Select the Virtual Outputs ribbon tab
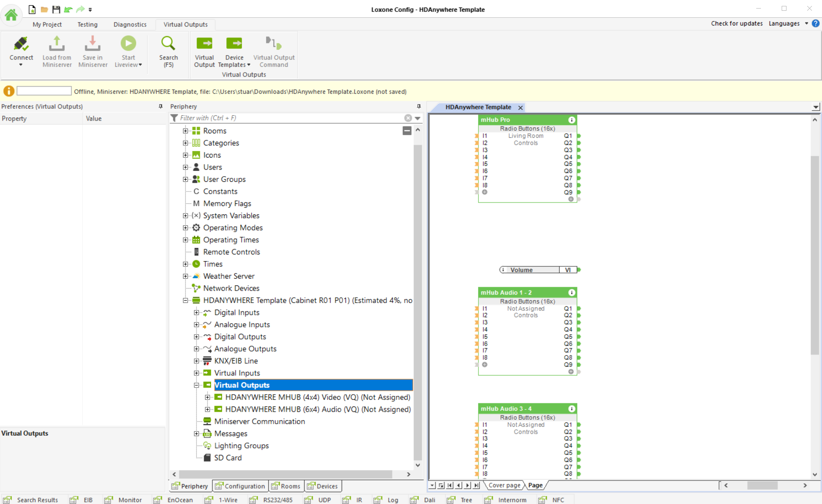 point(185,24)
